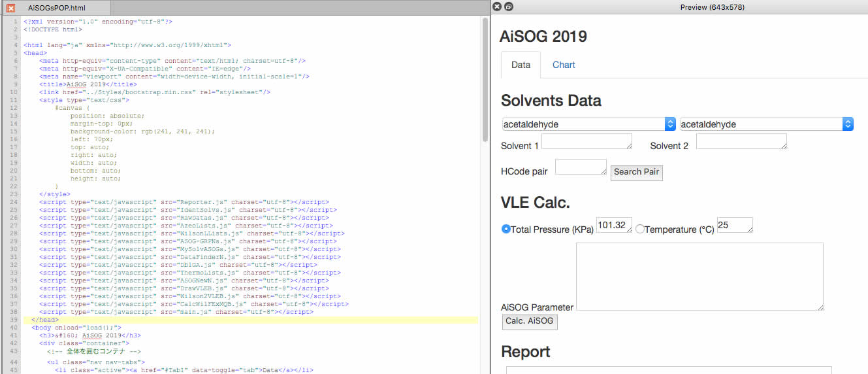
Task: Switch to the Data tab in preview
Action: click(521, 65)
